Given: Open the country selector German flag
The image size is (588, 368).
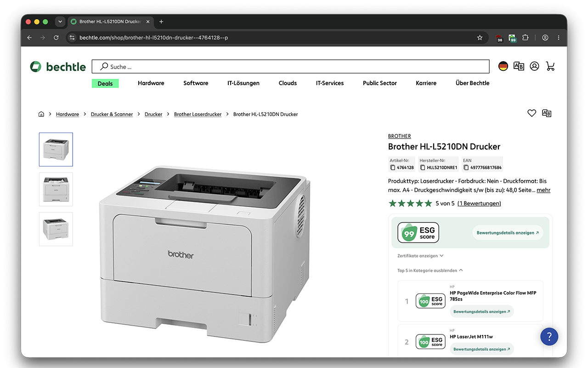Looking at the screenshot, I should tap(503, 66).
